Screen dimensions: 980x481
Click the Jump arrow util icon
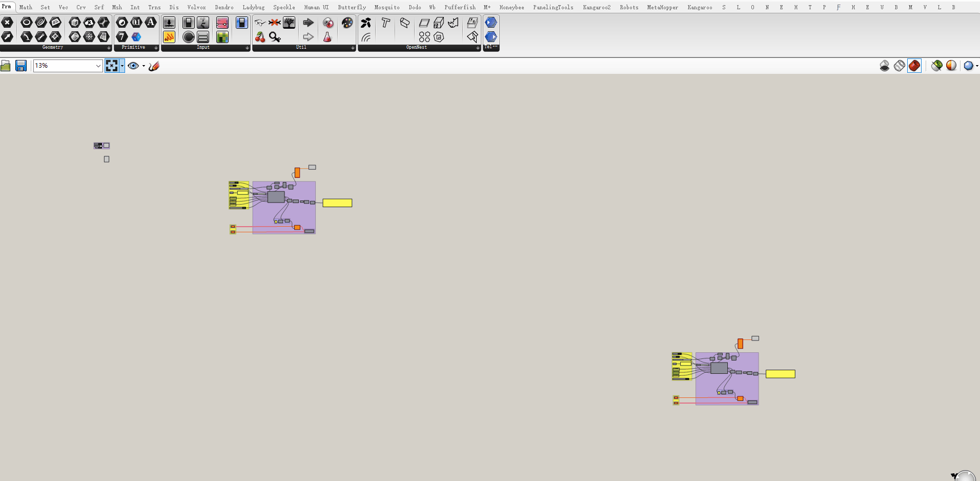308,23
